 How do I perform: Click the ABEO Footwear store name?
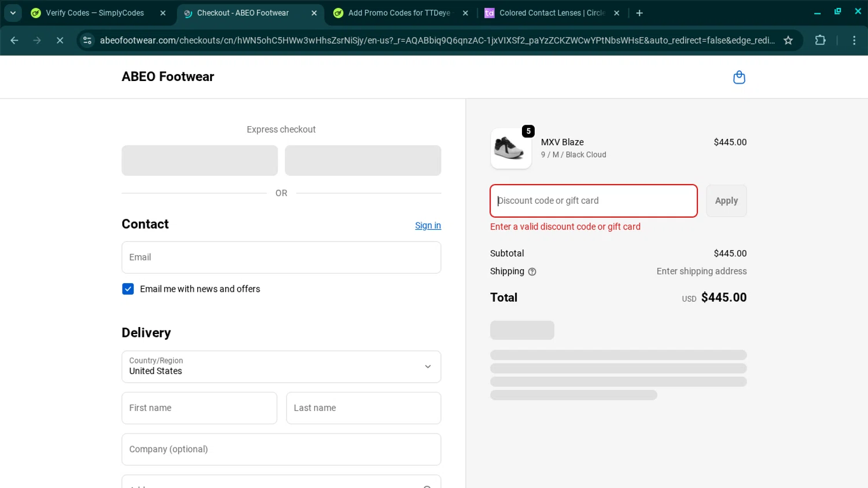(x=168, y=76)
